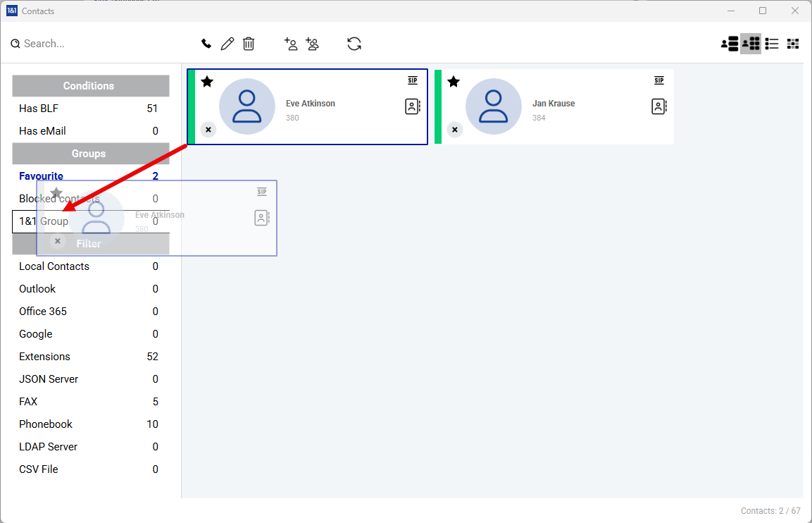
Task: Click the add contact group icon
Action: tap(312, 44)
